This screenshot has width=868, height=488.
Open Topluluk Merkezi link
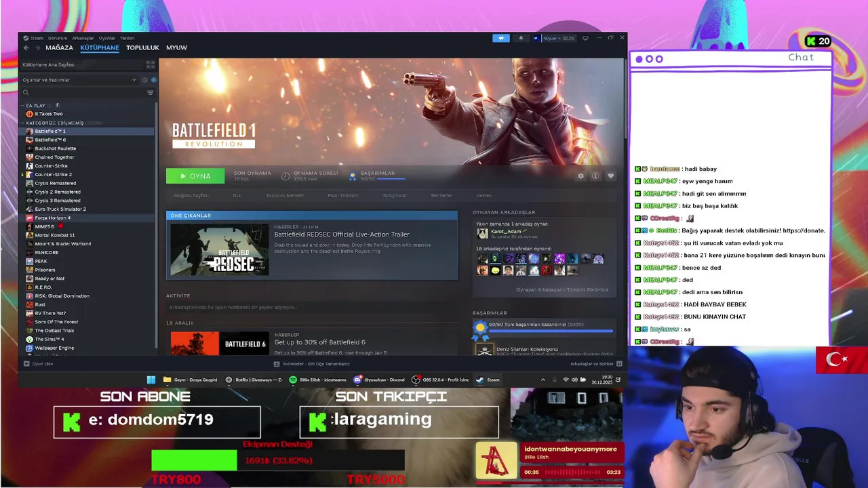coord(285,195)
